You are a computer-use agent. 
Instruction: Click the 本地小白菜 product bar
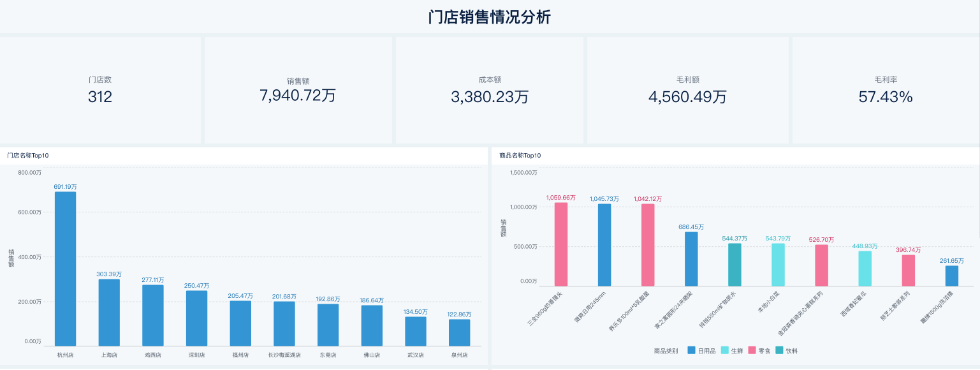[778, 265]
